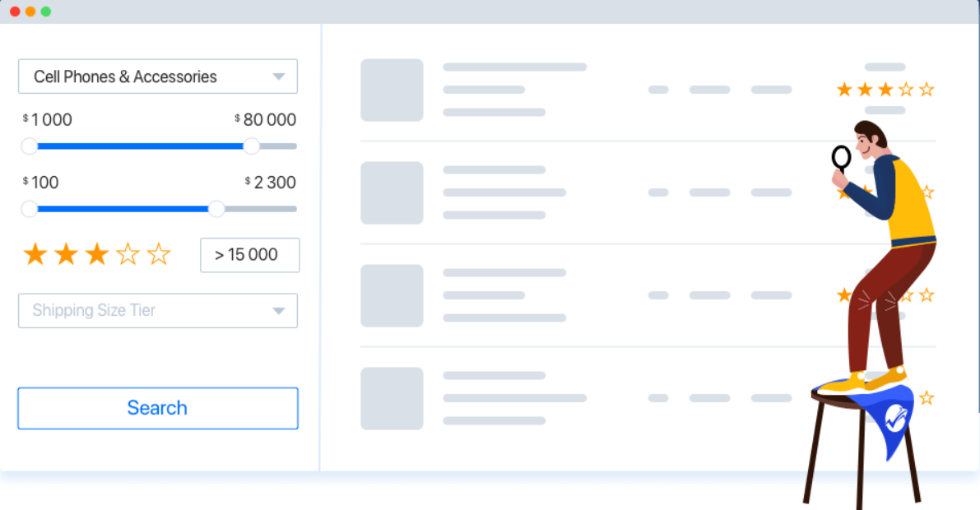Click the green maximize window button
Viewport: 980px width, 510px height.
click(46, 12)
